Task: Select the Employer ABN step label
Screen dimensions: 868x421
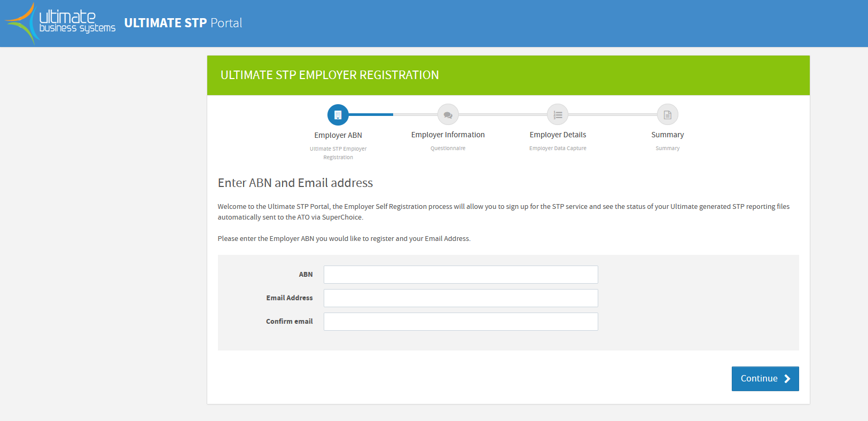Action: coord(338,135)
